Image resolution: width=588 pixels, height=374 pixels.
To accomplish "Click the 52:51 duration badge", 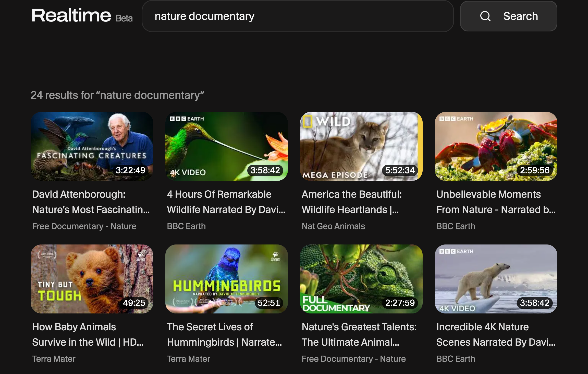I will (269, 303).
